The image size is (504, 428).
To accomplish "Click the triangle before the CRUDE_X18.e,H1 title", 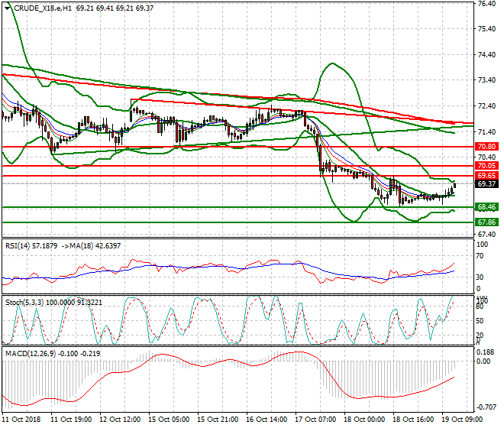I will [x=8, y=8].
